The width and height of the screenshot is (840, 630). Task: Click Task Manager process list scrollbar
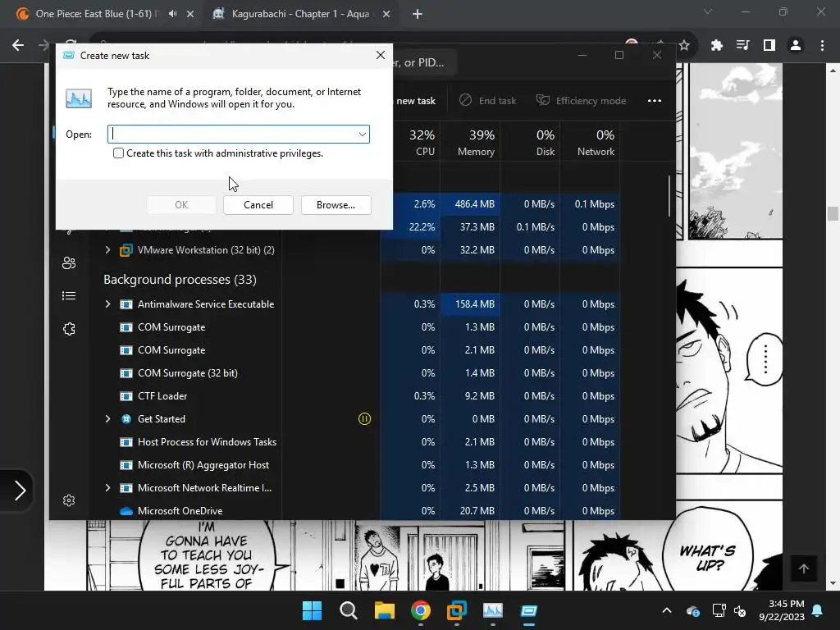[x=669, y=196]
